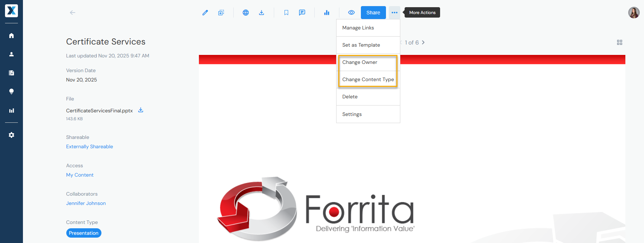
Task: Open the Home page from sidebar
Action: click(x=11, y=36)
